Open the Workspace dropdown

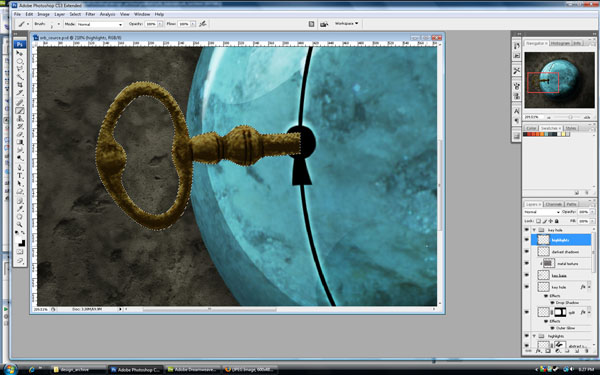(x=346, y=24)
